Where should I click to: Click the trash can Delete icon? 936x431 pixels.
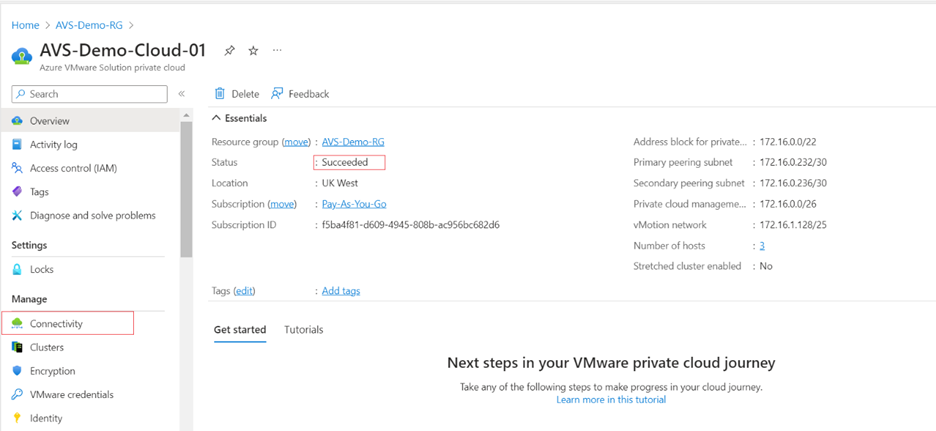(x=220, y=94)
